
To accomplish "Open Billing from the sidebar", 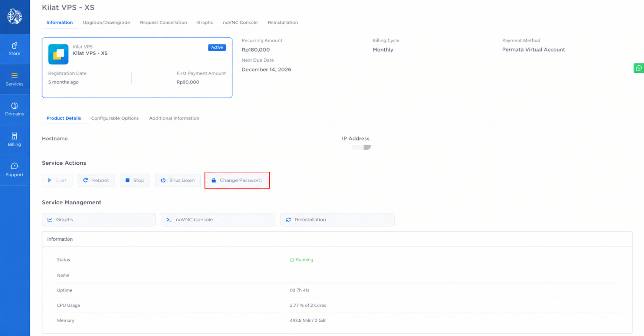I will coord(14,140).
